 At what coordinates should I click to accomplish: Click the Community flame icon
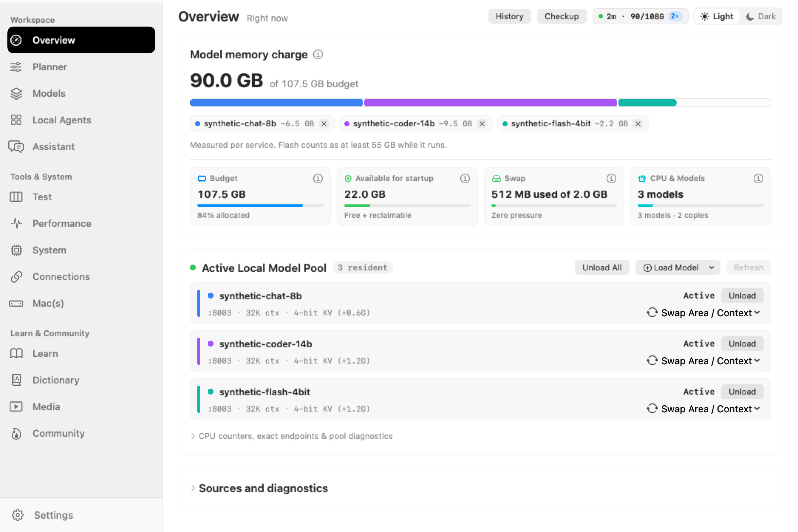coord(16,433)
